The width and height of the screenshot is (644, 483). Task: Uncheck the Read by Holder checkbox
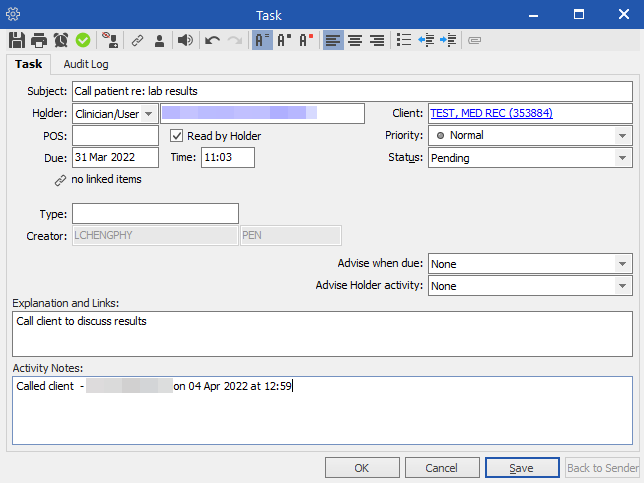177,136
